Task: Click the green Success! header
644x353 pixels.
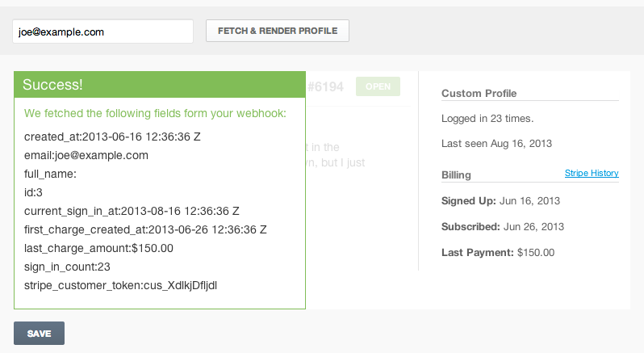Action: pos(160,85)
